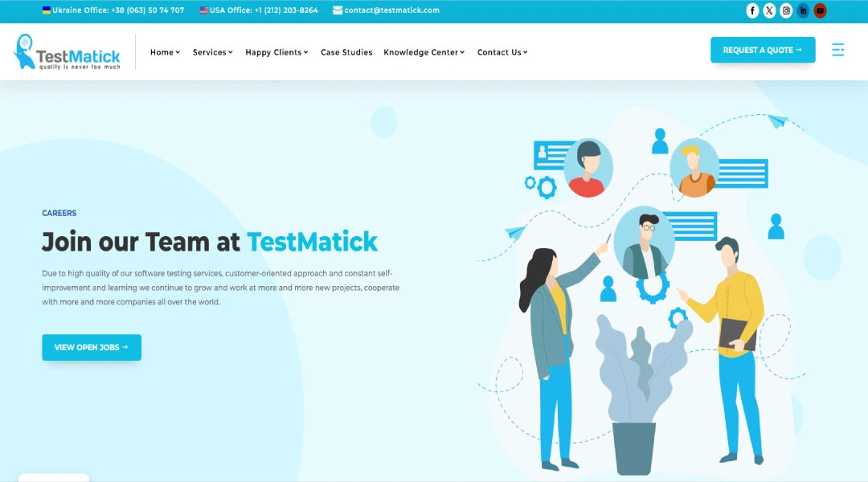This screenshot has height=482, width=868.
Task: Open the X (Twitter) social icon
Action: point(769,10)
